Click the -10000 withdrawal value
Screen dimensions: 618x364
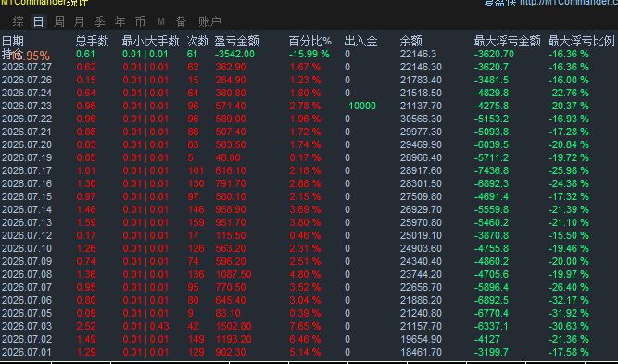(x=360, y=106)
